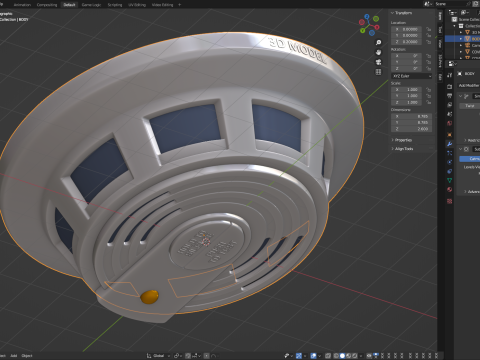The height and width of the screenshot is (360, 480).
Task: Open the Object properties tab
Action: coord(449,135)
